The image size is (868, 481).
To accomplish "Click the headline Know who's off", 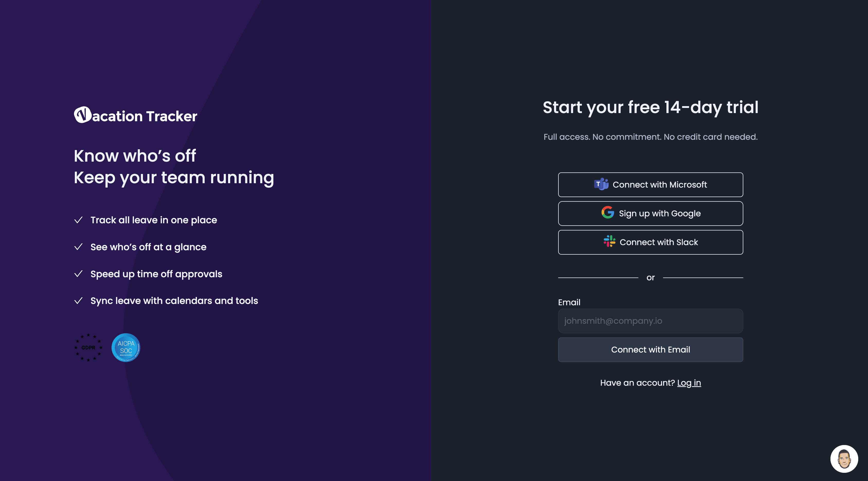I will click(135, 156).
